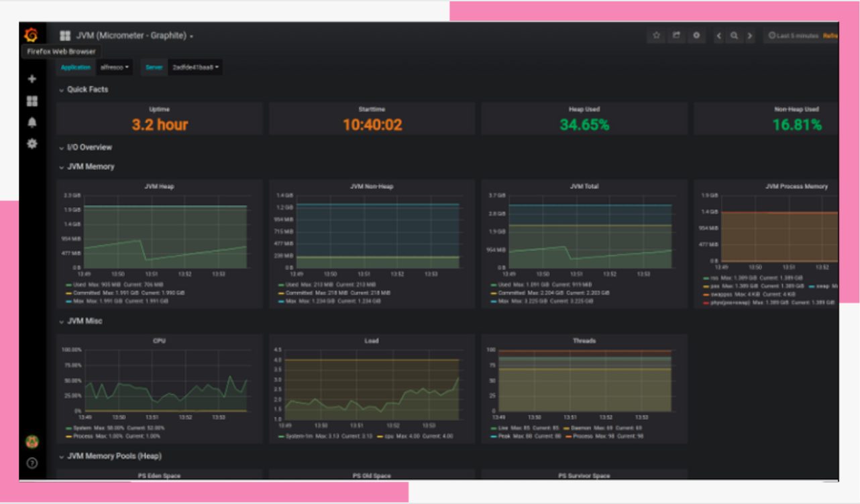Open dashboard settings gear in top bar
The width and height of the screenshot is (860, 504).
point(697,36)
